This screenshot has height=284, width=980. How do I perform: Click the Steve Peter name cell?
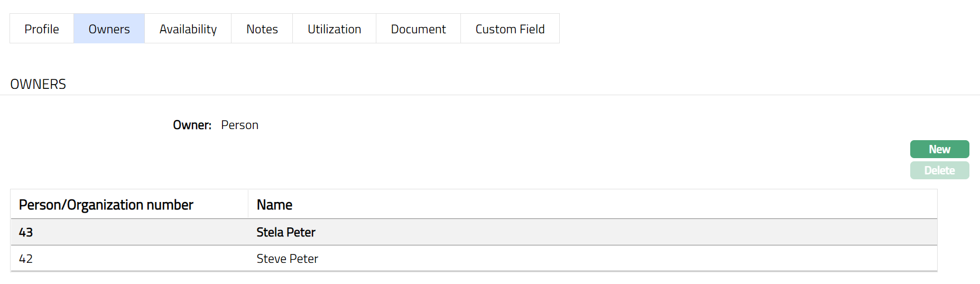287,259
